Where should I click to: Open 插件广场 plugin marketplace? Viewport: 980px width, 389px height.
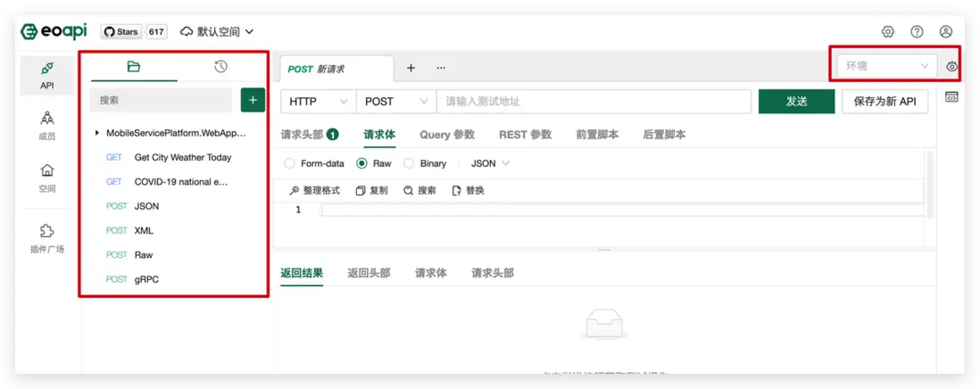coord(47,239)
